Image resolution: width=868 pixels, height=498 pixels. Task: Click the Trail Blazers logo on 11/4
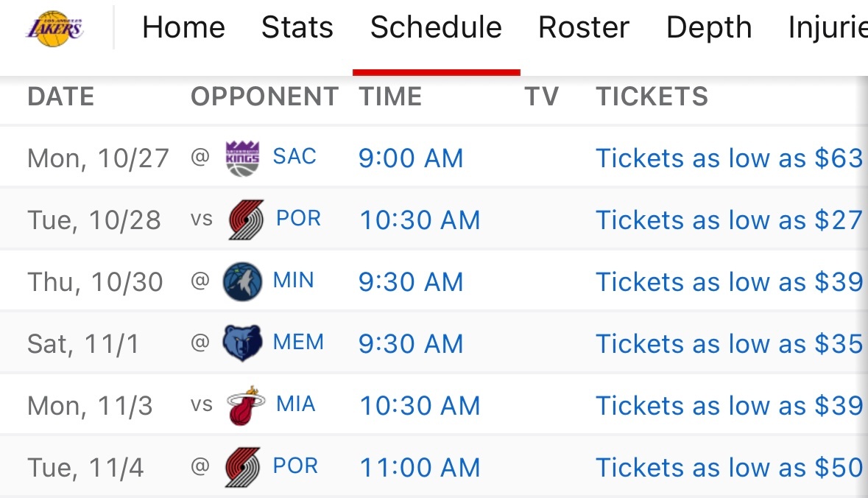click(x=243, y=468)
